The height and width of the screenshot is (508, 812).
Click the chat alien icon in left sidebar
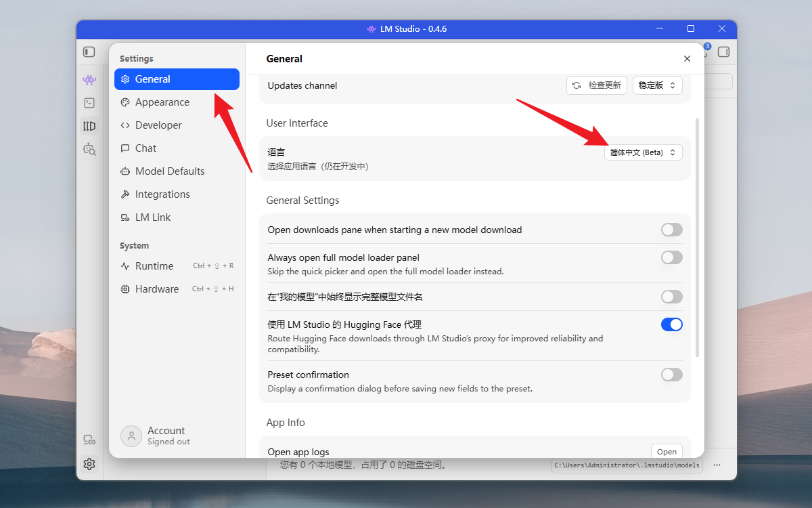tap(89, 80)
